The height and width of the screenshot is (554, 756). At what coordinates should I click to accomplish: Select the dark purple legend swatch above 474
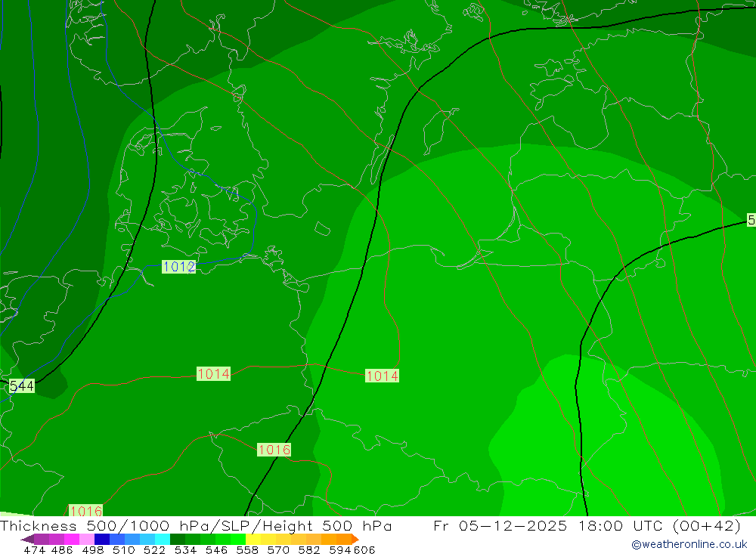click(x=41, y=539)
